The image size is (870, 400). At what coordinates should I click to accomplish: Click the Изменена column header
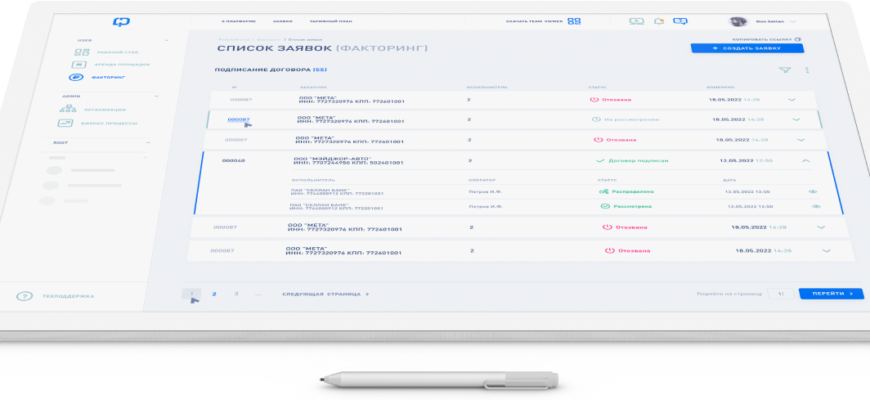pos(721,88)
